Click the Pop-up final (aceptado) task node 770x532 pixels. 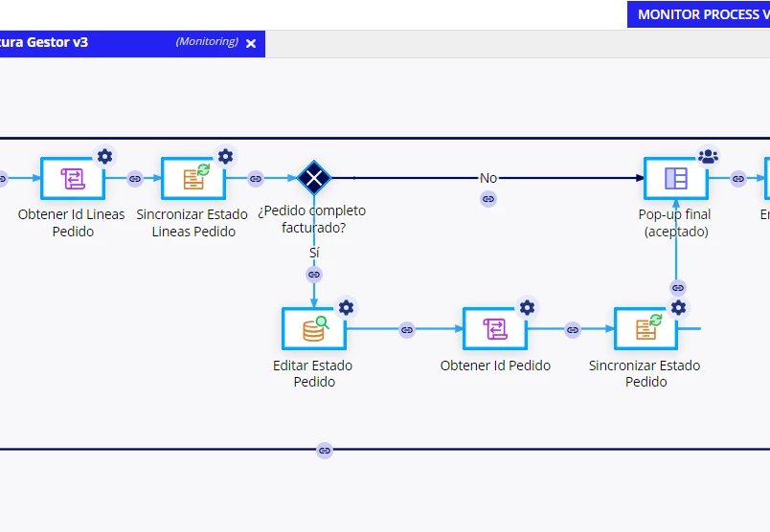tap(676, 178)
